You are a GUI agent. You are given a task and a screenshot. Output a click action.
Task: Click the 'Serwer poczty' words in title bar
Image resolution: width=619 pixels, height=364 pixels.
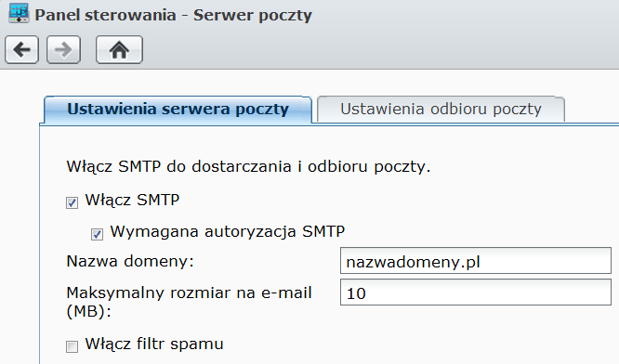[x=253, y=16]
